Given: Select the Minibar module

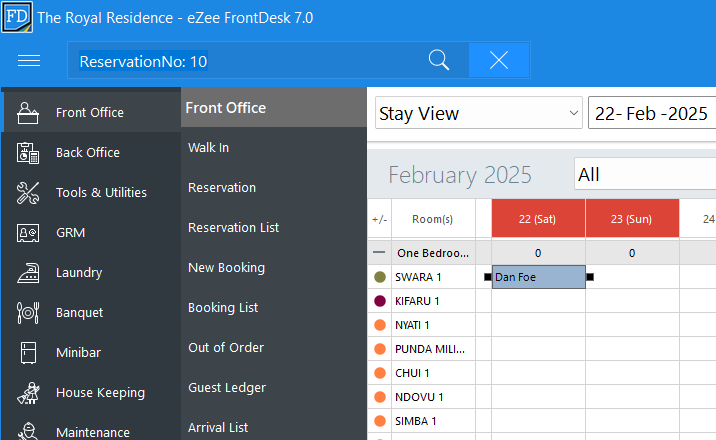Looking at the screenshot, I should tap(78, 353).
